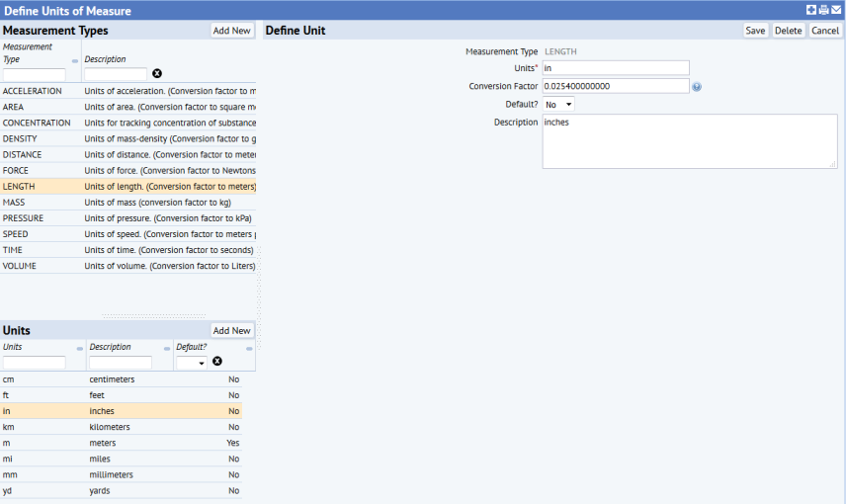Select the cm unit row
Screen dimensions: 846x504
tap(121, 379)
